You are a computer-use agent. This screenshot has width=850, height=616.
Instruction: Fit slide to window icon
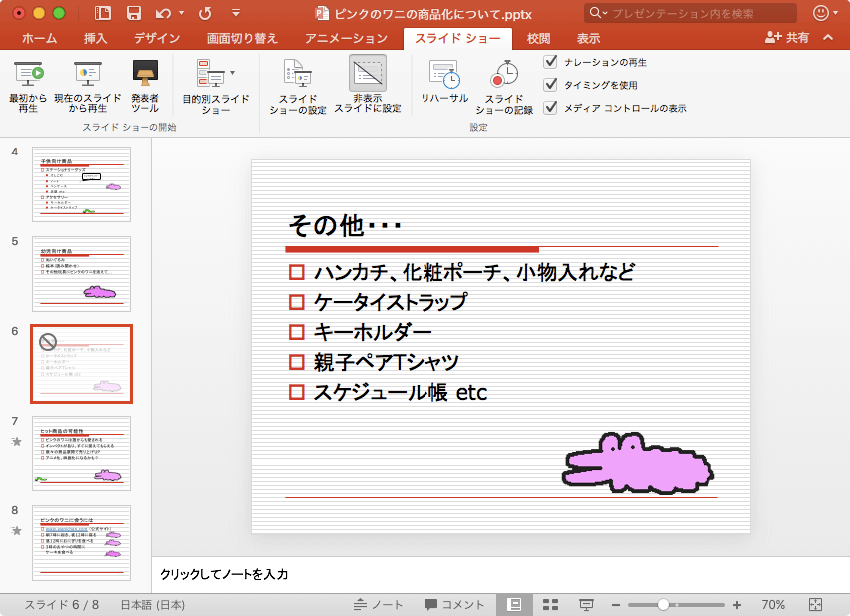tap(815, 605)
